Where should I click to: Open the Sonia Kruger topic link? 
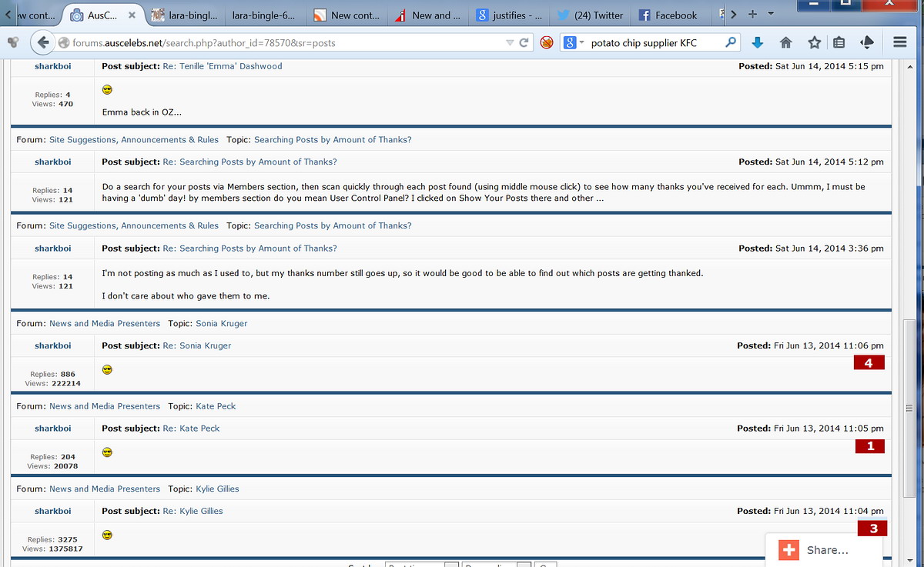tap(222, 323)
